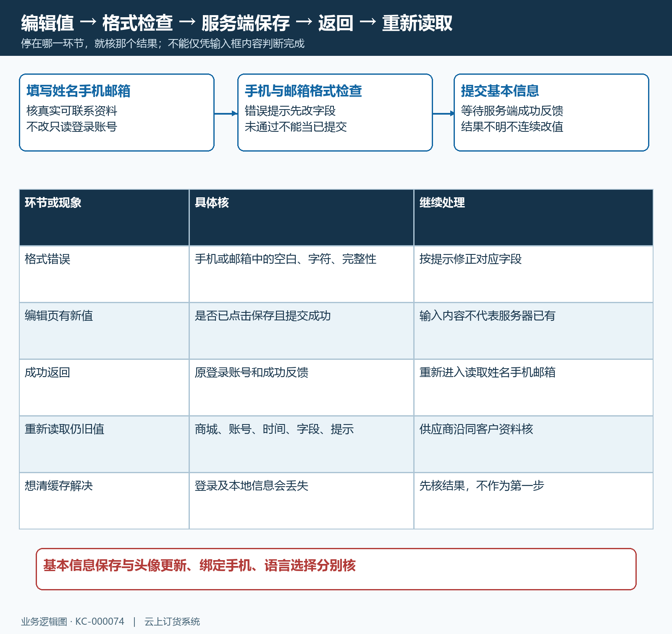Click the footer text 云上订货系统

click(x=172, y=621)
